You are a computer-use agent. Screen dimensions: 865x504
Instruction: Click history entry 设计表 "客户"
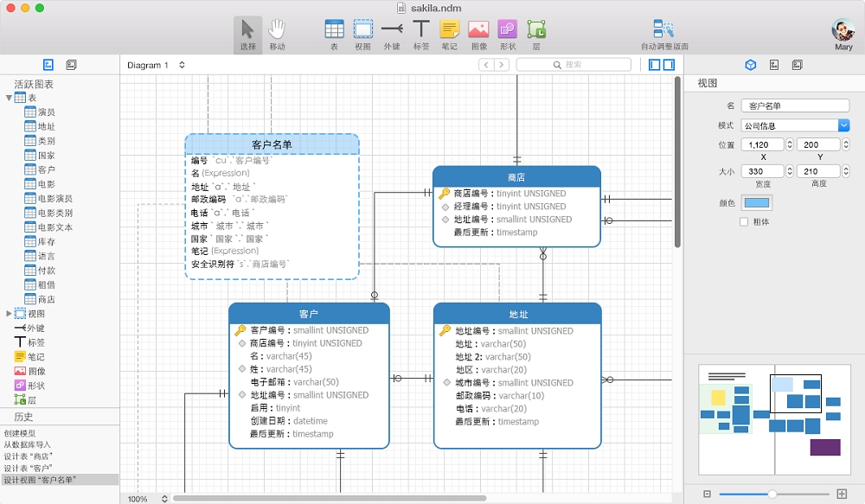tap(29, 469)
